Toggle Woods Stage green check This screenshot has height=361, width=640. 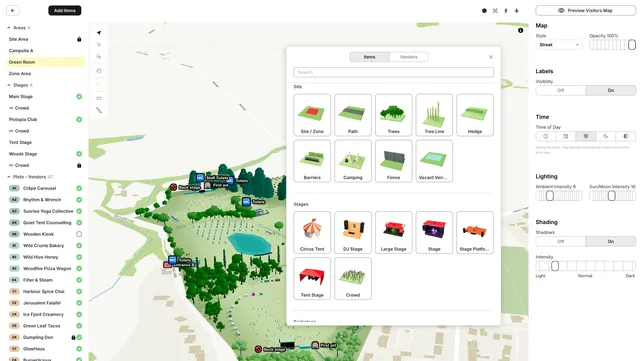(79, 154)
